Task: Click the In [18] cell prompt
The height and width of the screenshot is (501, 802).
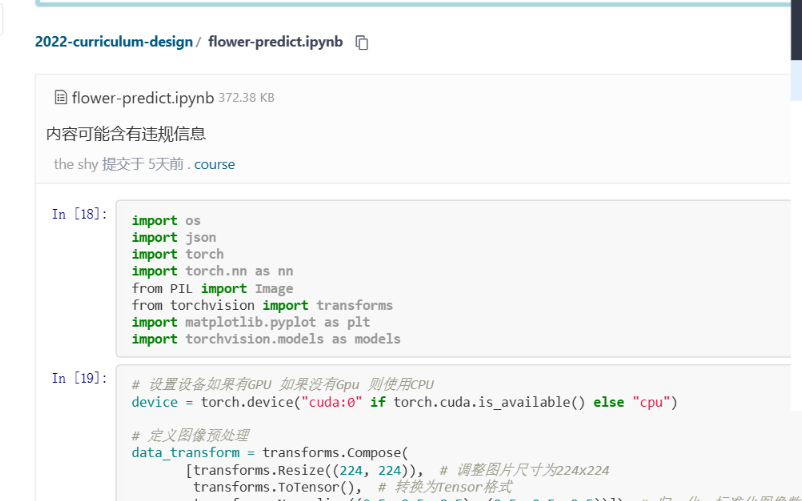Action: tap(80, 214)
